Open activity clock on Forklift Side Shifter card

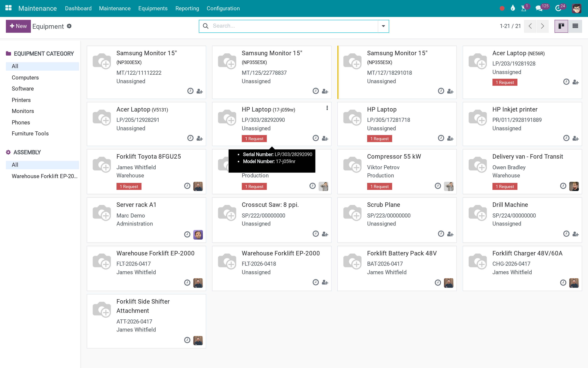coord(187,340)
